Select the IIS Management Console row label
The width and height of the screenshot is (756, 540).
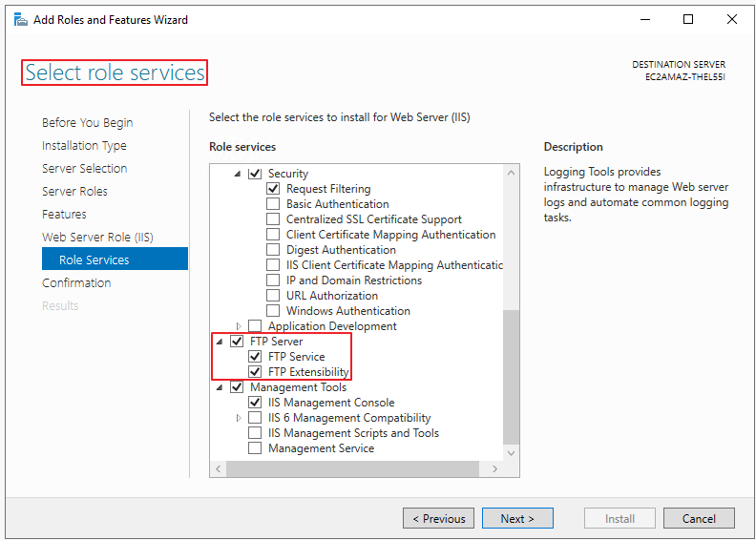(x=331, y=403)
